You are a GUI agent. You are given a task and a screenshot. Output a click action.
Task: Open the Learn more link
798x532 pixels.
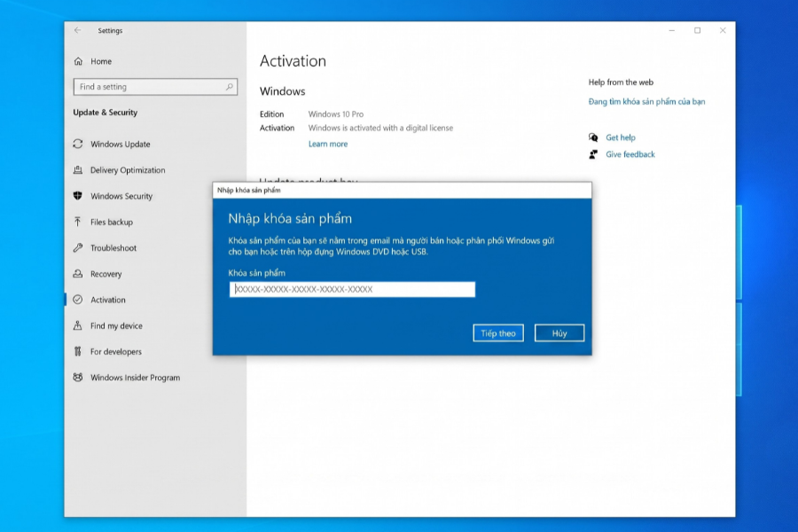pyautogui.click(x=328, y=144)
